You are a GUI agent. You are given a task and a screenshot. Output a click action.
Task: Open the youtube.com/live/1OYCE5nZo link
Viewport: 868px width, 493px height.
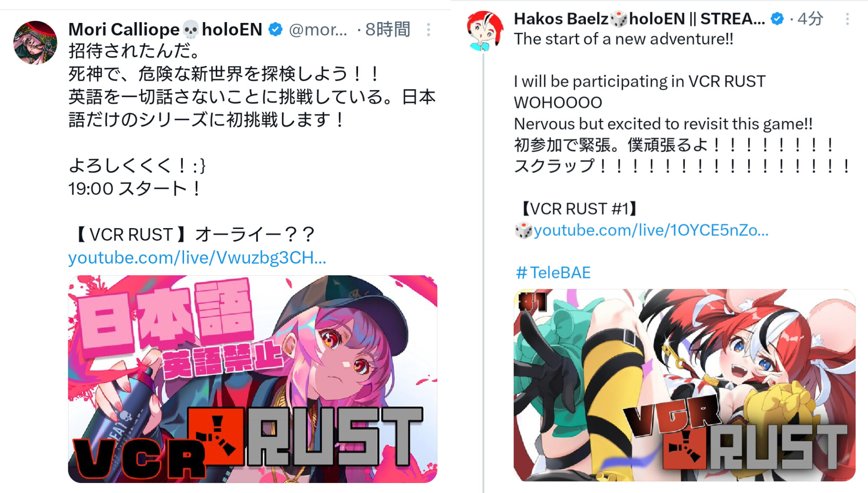[x=651, y=230]
